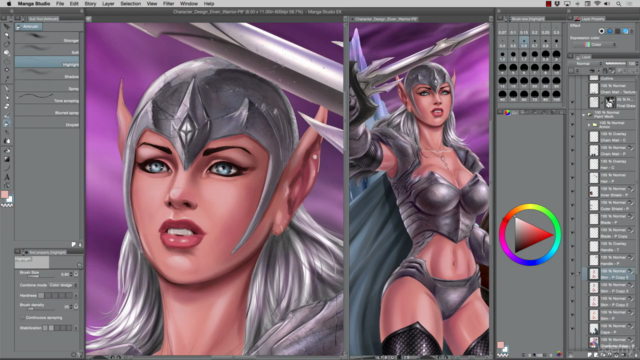The width and height of the screenshot is (640, 360).
Task: Adjust the layer opacity slider
Action: (616, 64)
